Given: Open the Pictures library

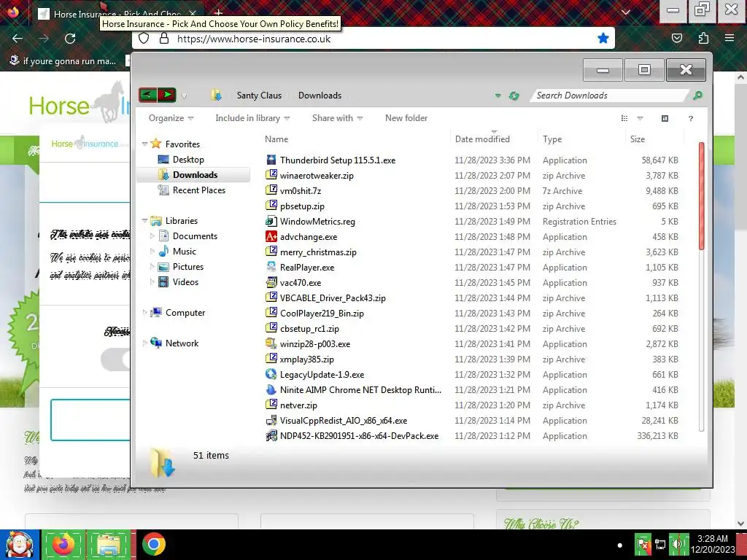Looking at the screenshot, I should tap(187, 267).
